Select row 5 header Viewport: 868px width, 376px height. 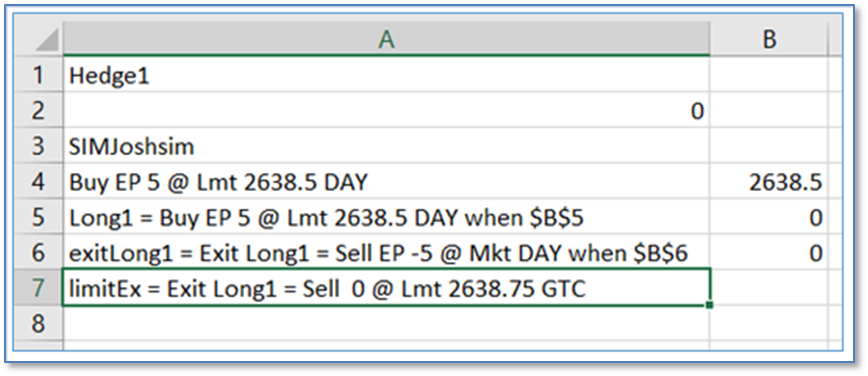click(38, 217)
